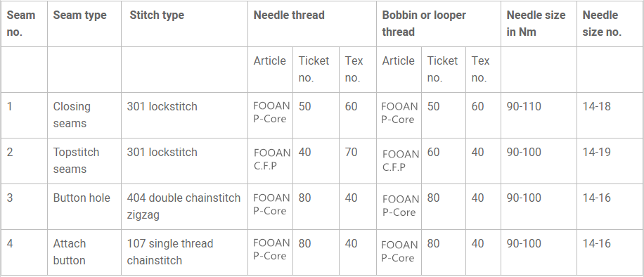Select the Needle size in Nm header
Screen dimensions: 644x277
click(x=539, y=24)
